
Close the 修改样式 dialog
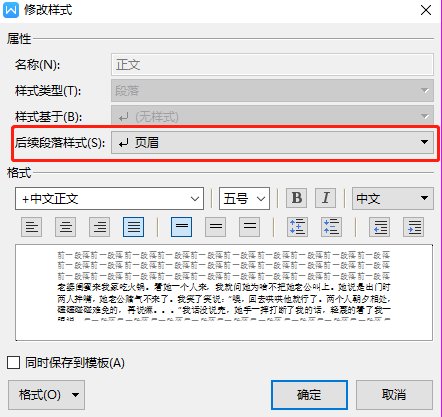click(426, 10)
